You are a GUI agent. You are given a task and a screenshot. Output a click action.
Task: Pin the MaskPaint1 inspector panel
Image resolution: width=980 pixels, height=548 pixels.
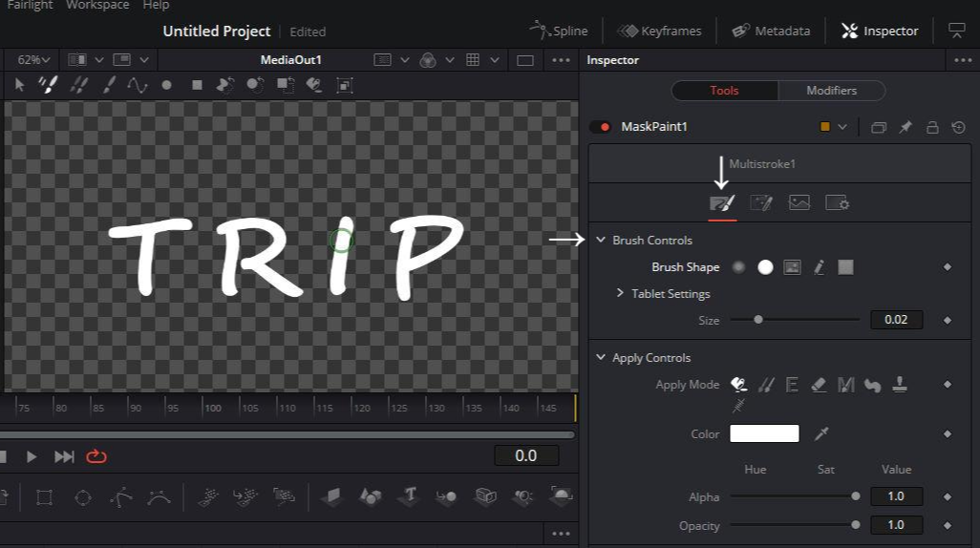pyautogui.click(x=905, y=127)
